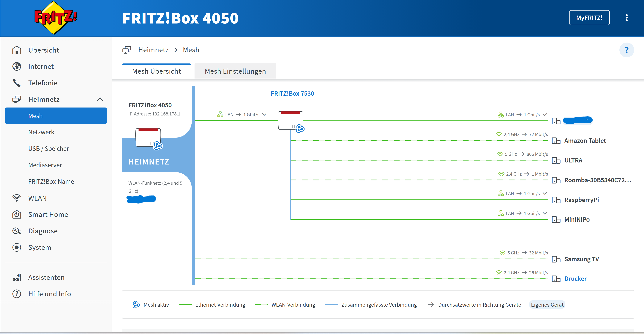Screen dimensions: 644x334
Task: Click the device icon next to Samsung TV
Action: click(x=556, y=259)
